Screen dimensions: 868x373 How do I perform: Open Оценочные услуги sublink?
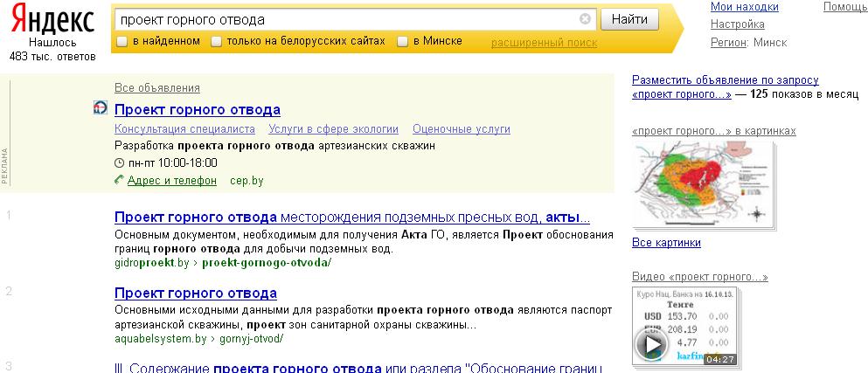(462, 129)
